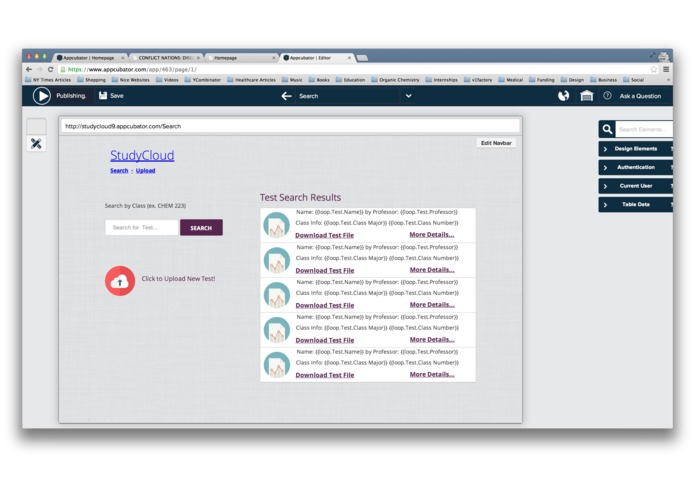Open the page selector dropdown chevron
Viewport: 695px width, 494px height.
(x=408, y=96)
